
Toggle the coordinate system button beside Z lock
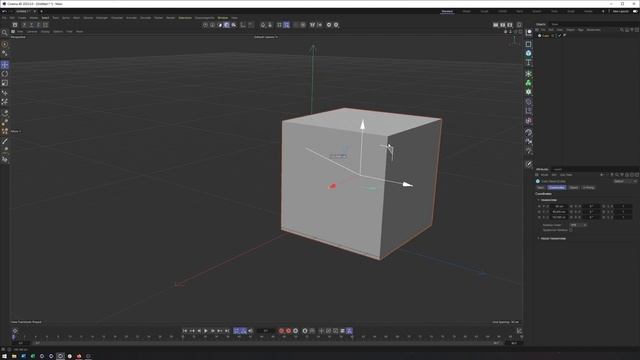(x=45, y=25)
